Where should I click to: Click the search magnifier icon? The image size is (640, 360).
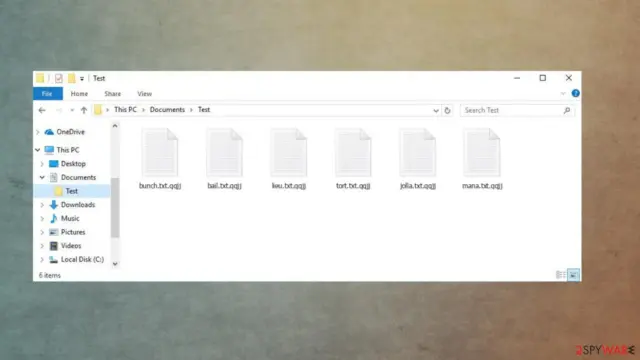click(x=567, y=110)
